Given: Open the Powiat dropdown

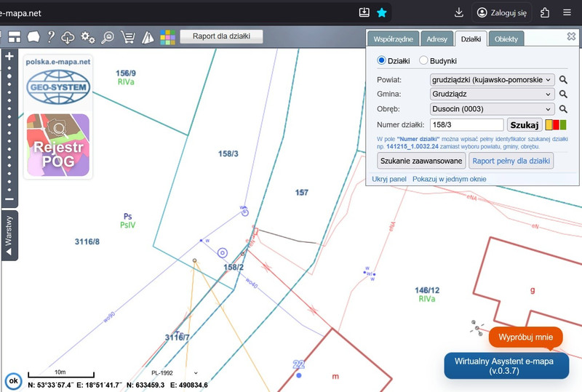Looking at the screenshot, I should 492,79.
